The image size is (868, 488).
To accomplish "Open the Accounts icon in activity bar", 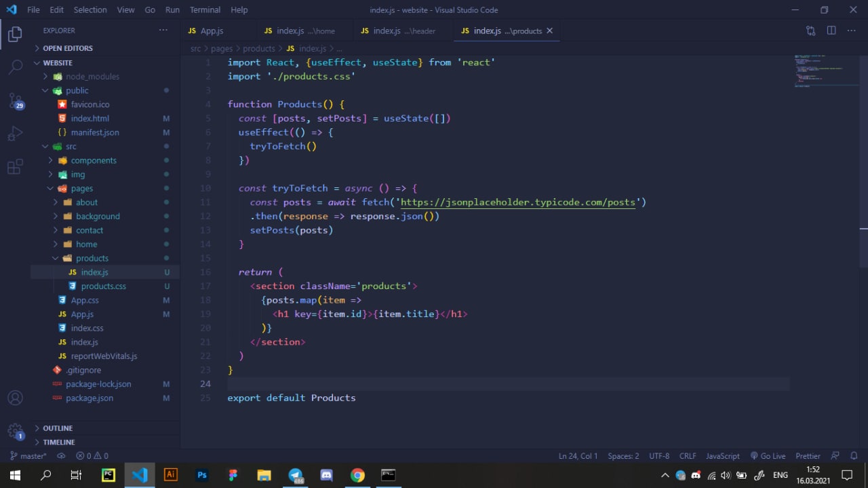I will (x=15, y=398).
